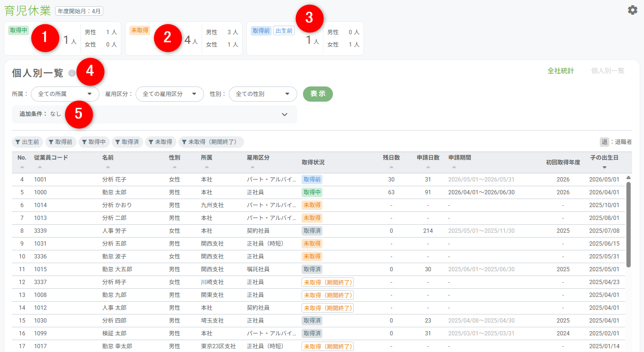644x352 pixels.
Task: Click the table's vertical scrollbar thumb
Action: point(629,224)
